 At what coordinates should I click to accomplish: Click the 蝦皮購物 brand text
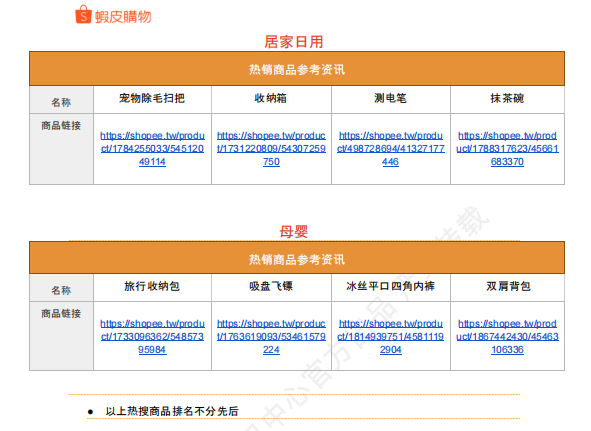[x=123, y=17]
